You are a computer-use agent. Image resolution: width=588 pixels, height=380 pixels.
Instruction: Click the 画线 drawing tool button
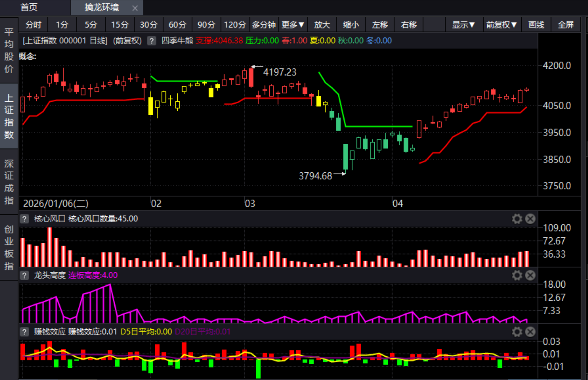pos(536,25)
